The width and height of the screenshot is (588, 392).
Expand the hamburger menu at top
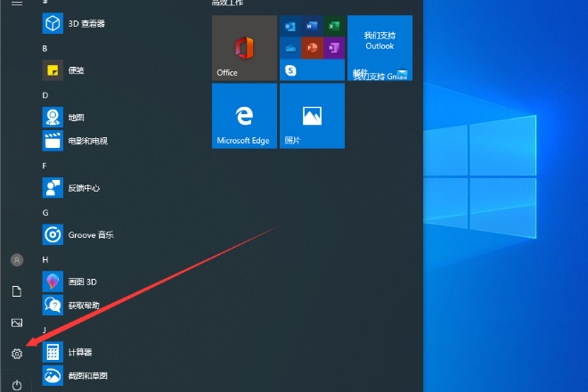pos(17,3)
